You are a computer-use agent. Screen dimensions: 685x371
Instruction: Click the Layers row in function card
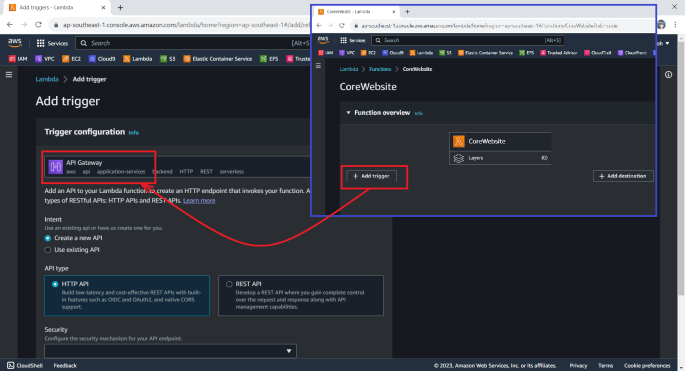(500, 158)
